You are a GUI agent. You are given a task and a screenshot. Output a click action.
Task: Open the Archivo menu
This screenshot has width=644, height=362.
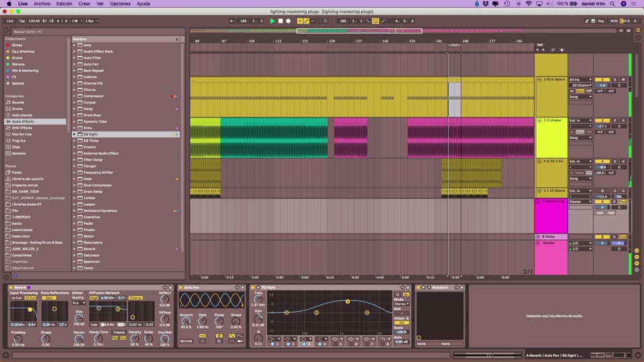42,4
